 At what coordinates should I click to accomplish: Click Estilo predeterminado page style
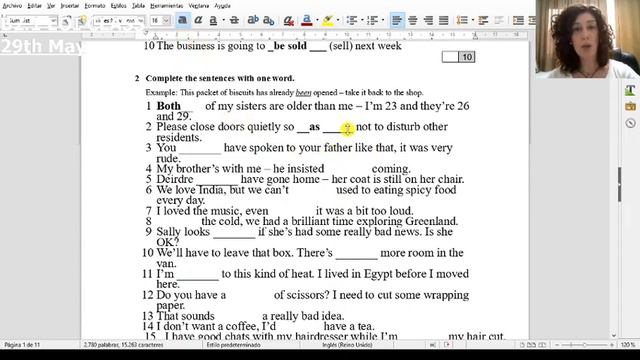click(x=233, y=345)
